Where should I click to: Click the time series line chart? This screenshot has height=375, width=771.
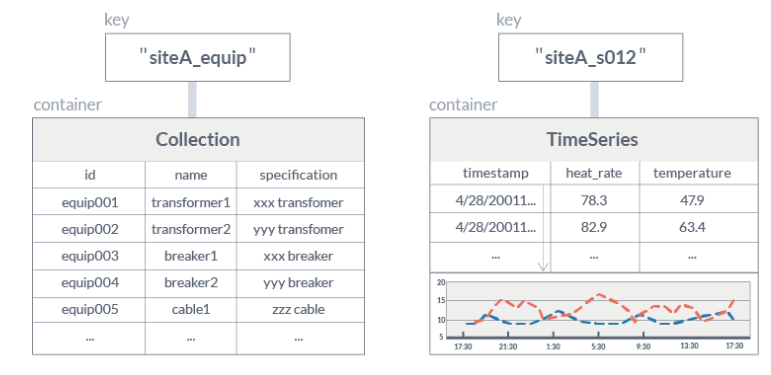pyautogui.click(x=593, y=314)
